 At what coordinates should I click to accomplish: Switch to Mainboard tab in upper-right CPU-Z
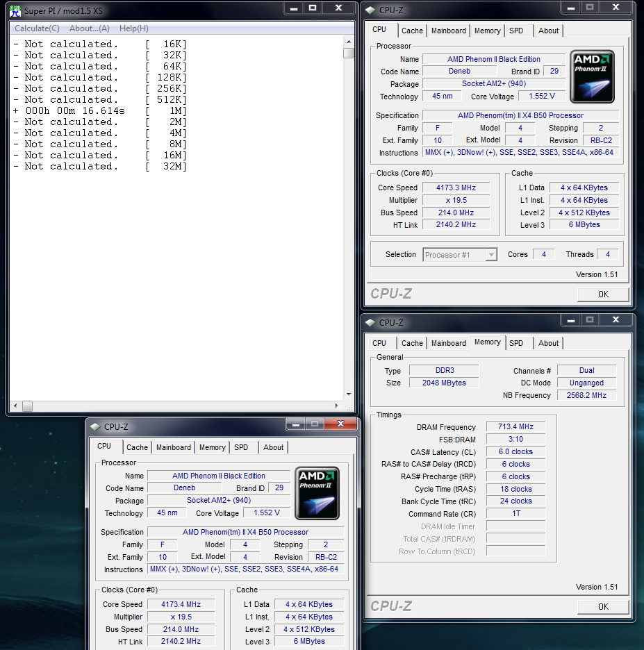[449, 31]
